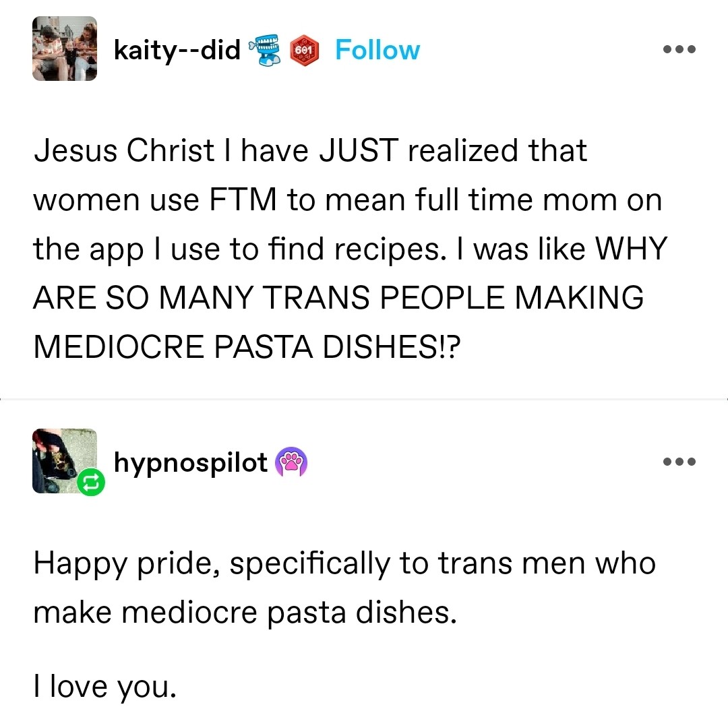The width and height of the screenshot is (728, 711).
Task: Click the "I love you." line
Action: point(104,686)
